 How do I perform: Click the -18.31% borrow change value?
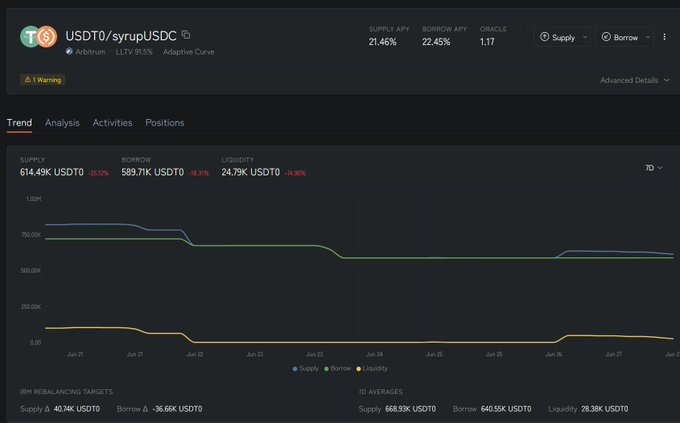199,173
